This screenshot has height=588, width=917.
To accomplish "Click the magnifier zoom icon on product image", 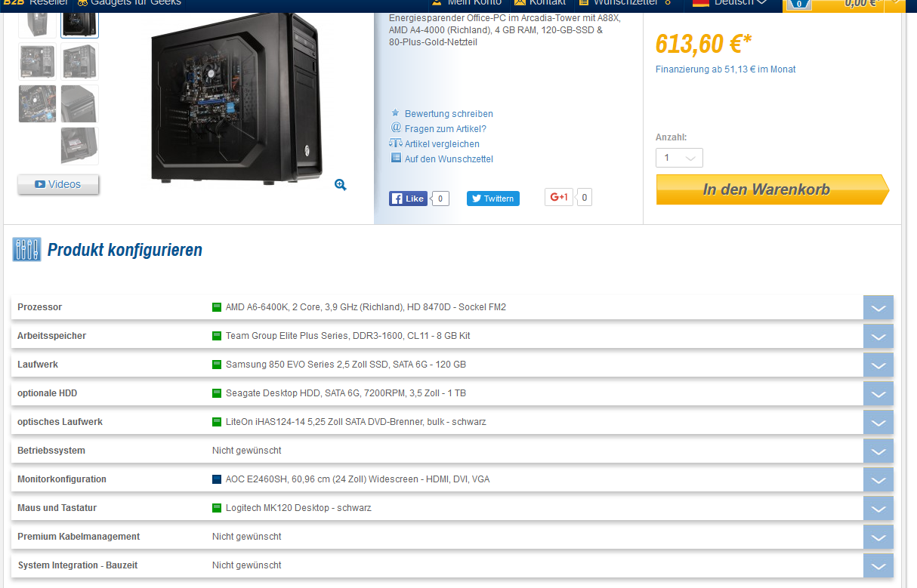I will (x=340, y=185).
